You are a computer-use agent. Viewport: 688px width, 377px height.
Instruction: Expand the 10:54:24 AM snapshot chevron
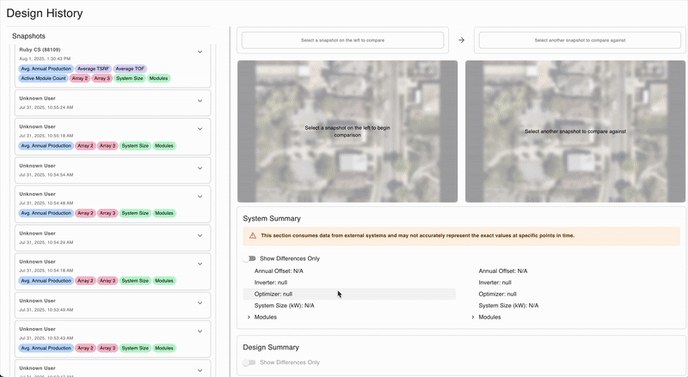200,236
